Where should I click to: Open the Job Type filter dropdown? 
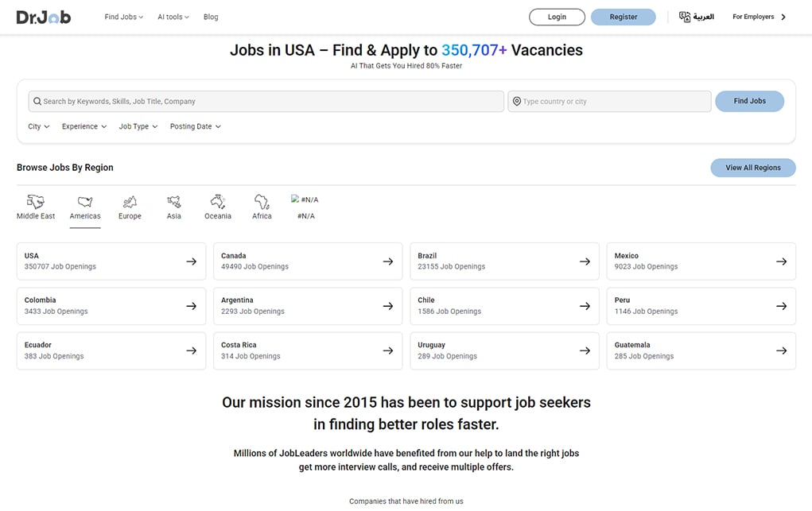coord(138,126)
